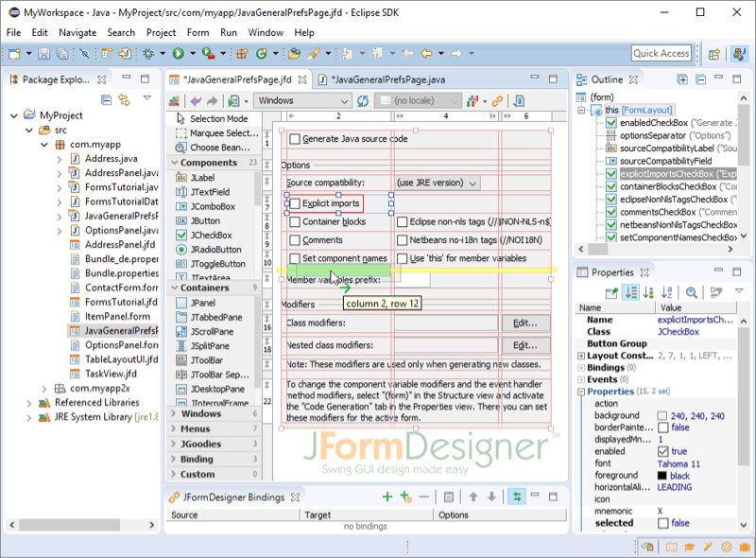Click the background color swatch in Properties
This screenshot has width=756, height=558.
662,416
